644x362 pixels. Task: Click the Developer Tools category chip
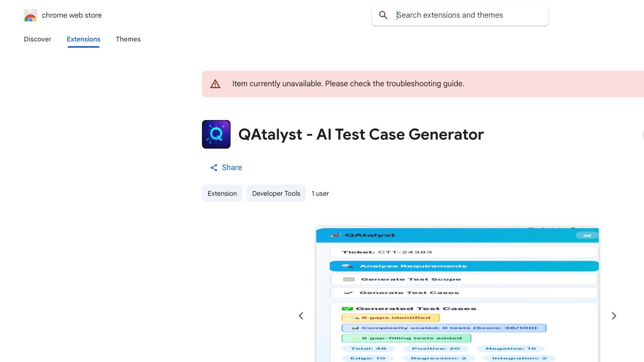tap(276, 193)
